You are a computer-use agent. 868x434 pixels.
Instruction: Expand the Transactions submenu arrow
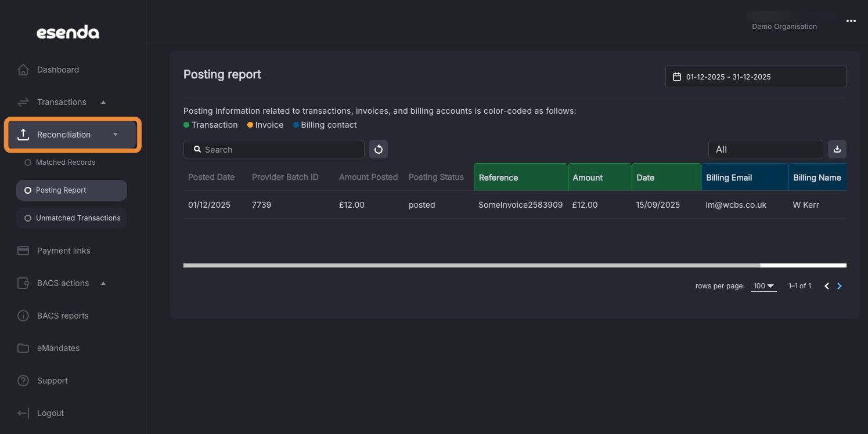(x=103, y=102)
